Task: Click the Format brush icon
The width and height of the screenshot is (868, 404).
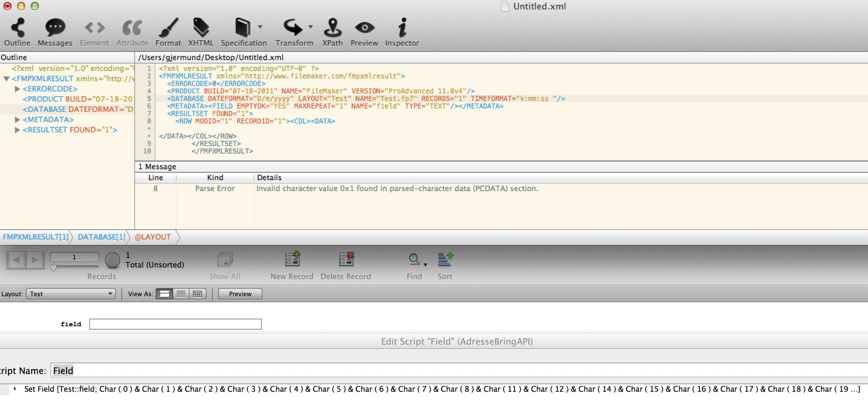Action: 168,28
